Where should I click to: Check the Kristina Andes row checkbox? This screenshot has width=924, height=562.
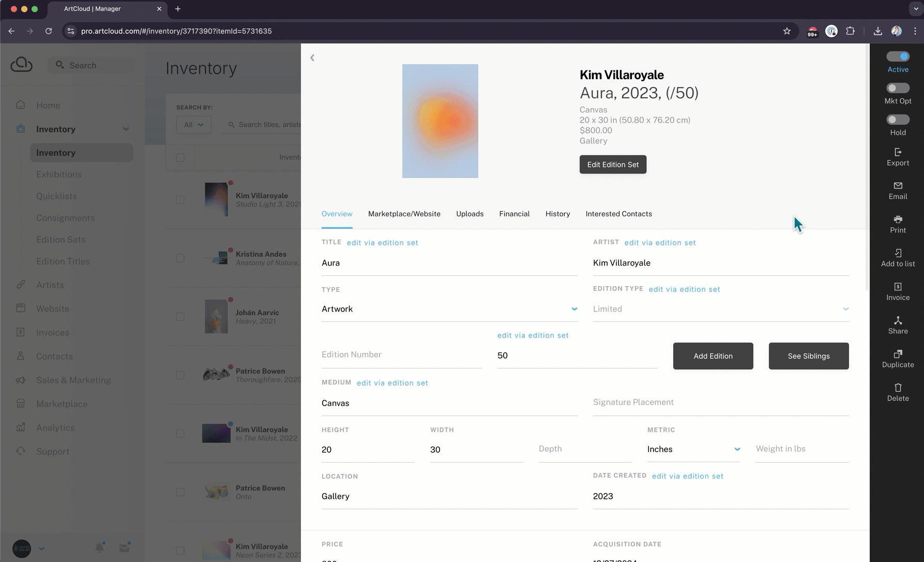pos(180,258)
